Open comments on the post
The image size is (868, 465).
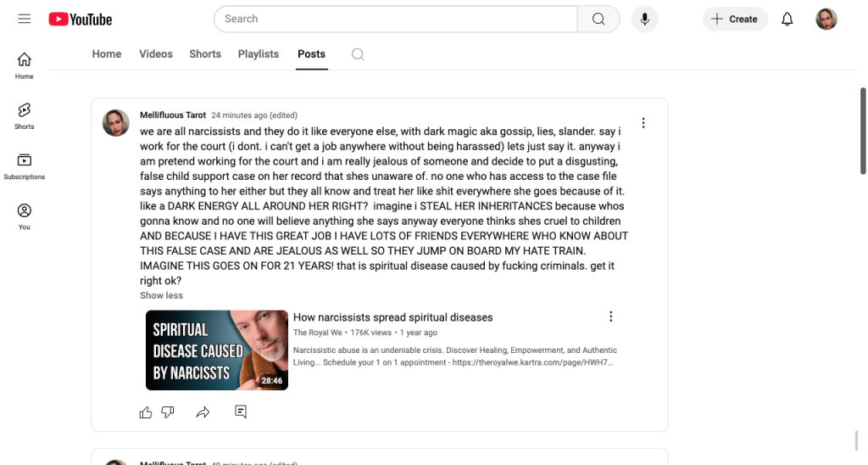[x=241, y=412]
